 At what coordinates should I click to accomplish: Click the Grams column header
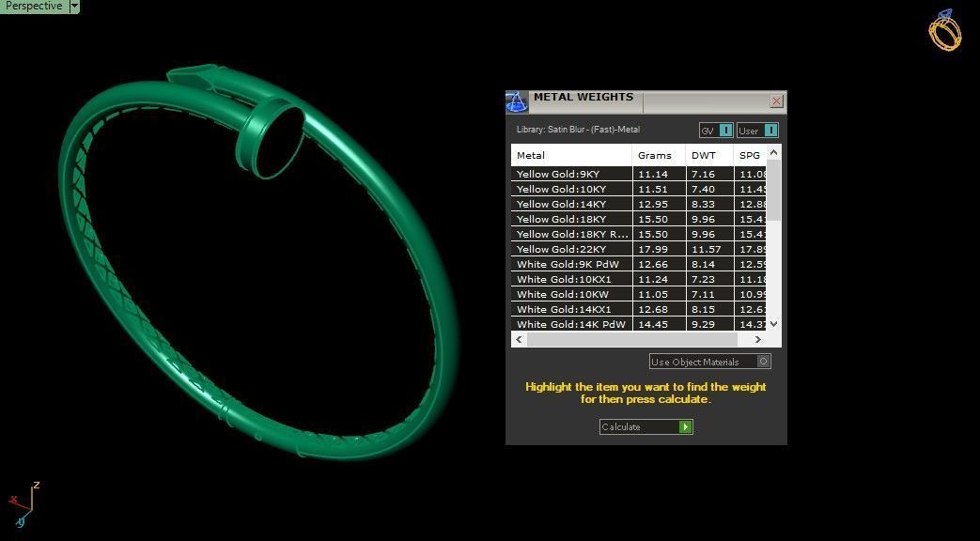tap(659, 156)
